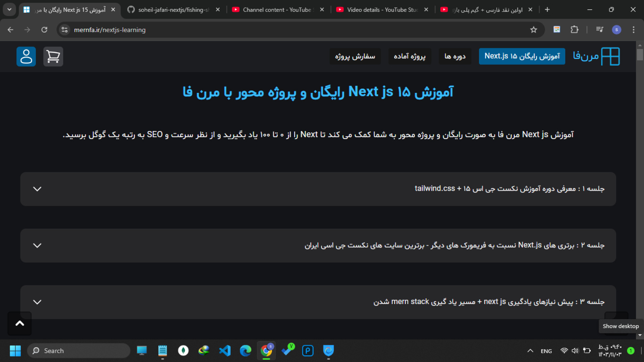Viewport: 644px width, 362px height.
Task: Open the notification badge in tray
Action: point(631,351)
